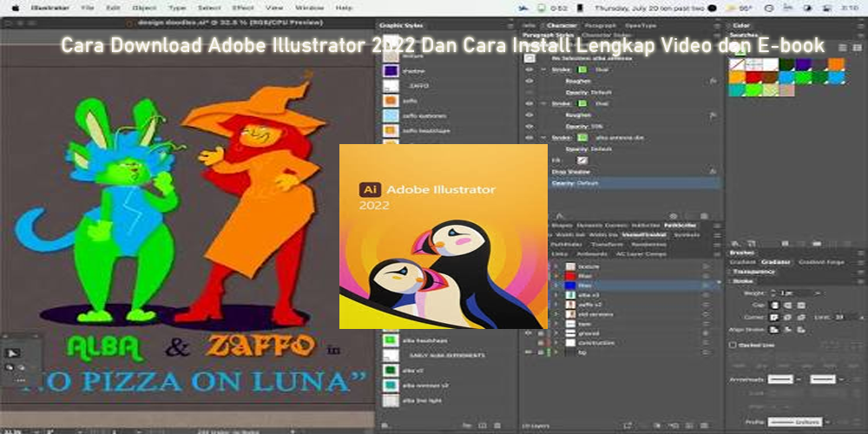This screenshot has width=868, height=434.
Task: Edit the Drop Shadow fx icon
Action: (x=713, y=172)
